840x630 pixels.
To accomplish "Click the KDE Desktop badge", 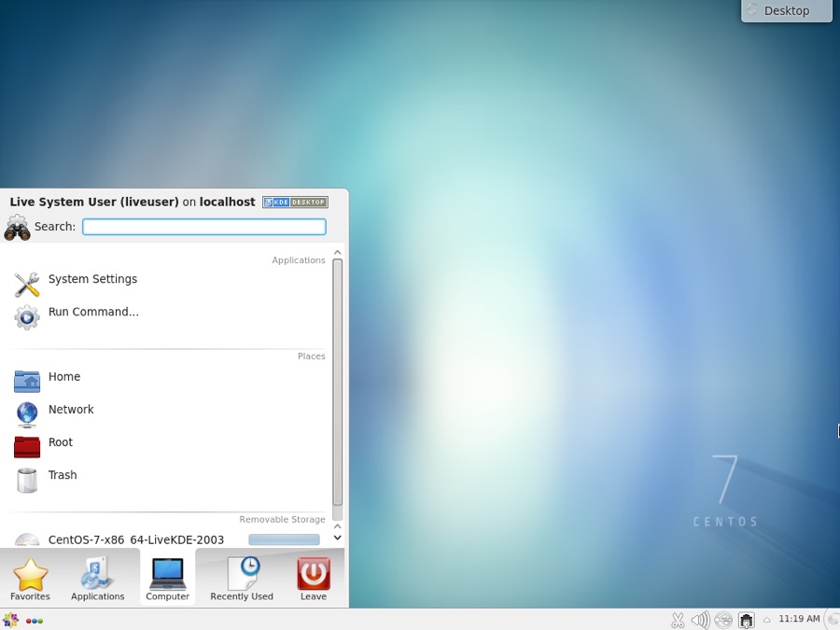I will click(x=295, y=202).
